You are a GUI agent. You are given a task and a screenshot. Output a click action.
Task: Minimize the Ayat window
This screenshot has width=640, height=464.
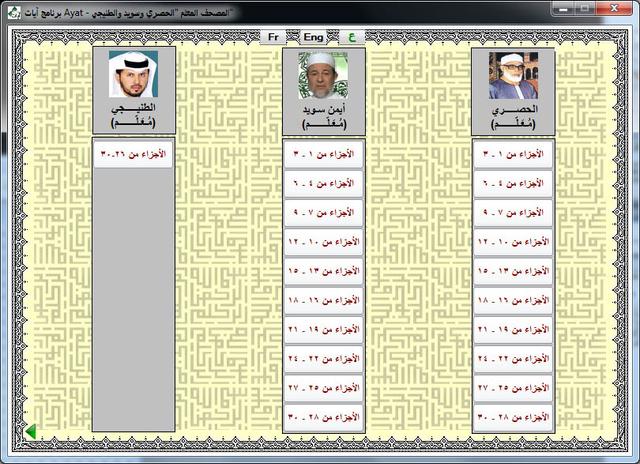[x=564, y=8]
